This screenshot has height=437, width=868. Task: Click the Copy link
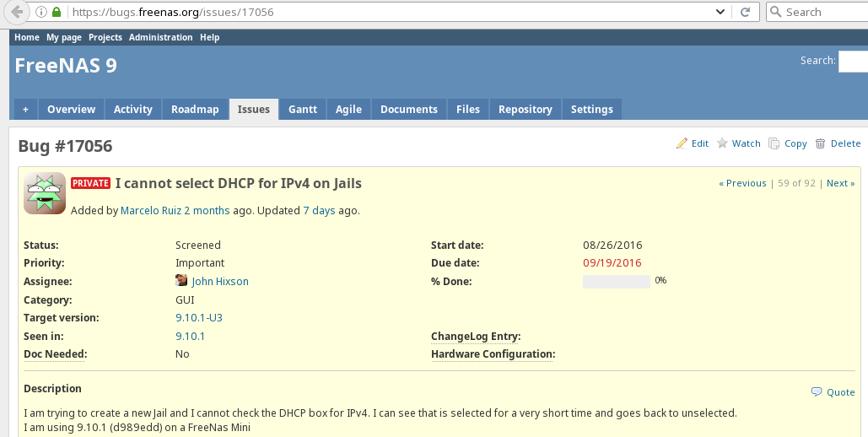point(795,143)
